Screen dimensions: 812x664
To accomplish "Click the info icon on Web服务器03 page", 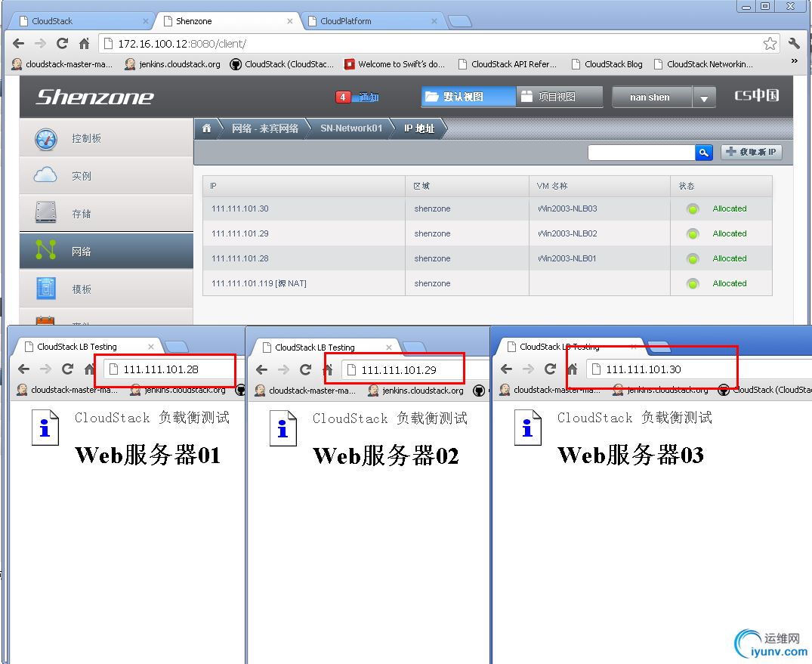I will (528, 428).
